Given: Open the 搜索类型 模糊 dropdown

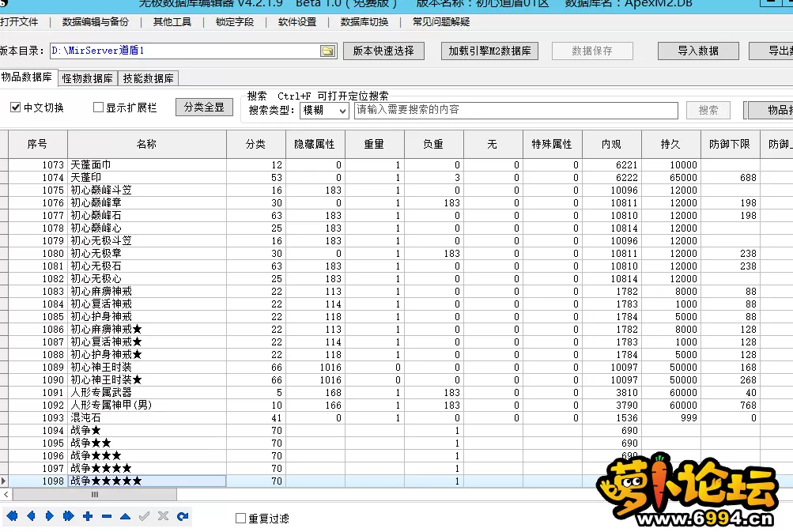Looking at the screenshot, I should 325,110.
